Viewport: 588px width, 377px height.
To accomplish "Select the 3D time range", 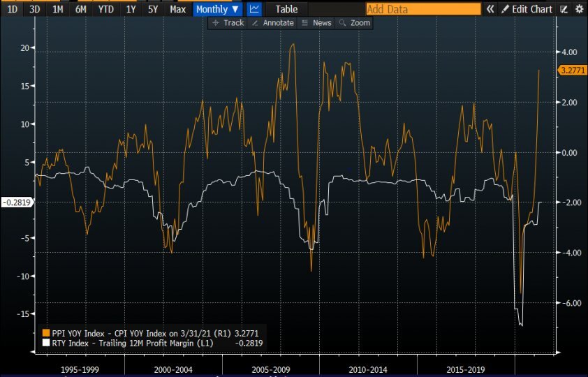I will (x=34, y=9).
